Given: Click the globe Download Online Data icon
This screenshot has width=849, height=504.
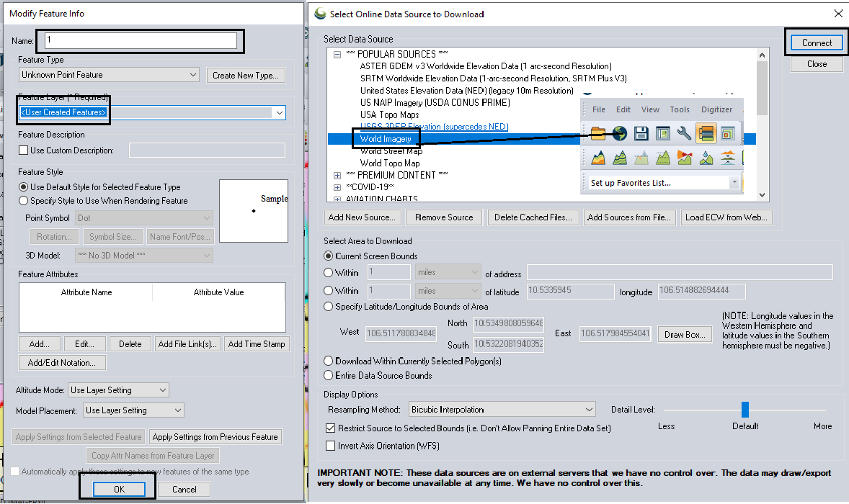Looking at the screenshot, I should tap(619, 132).
